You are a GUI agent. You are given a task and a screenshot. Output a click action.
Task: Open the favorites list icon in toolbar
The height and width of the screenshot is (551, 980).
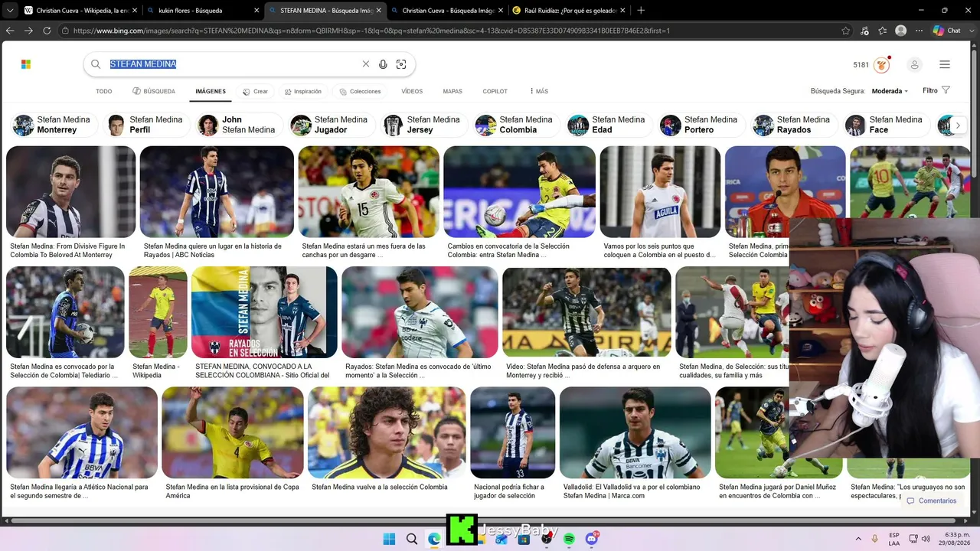(883, 31)
